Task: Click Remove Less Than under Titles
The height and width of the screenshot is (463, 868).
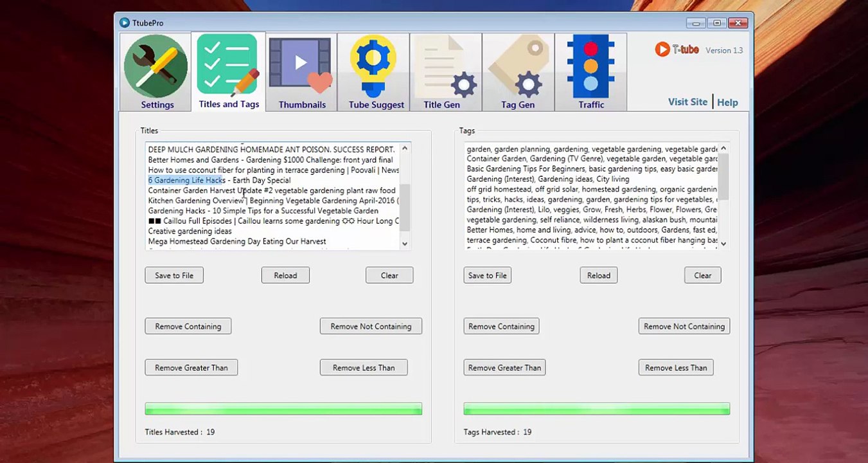Action: point(364,367)
